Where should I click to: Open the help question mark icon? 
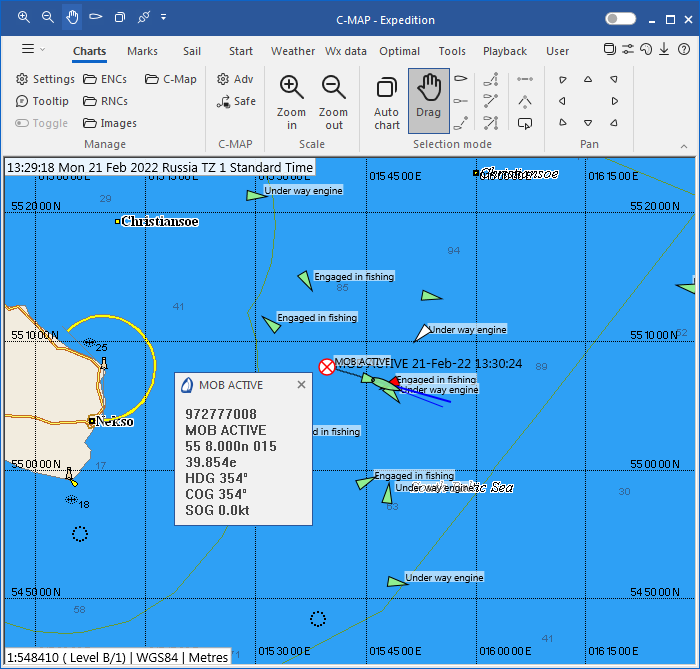(683, 49)
